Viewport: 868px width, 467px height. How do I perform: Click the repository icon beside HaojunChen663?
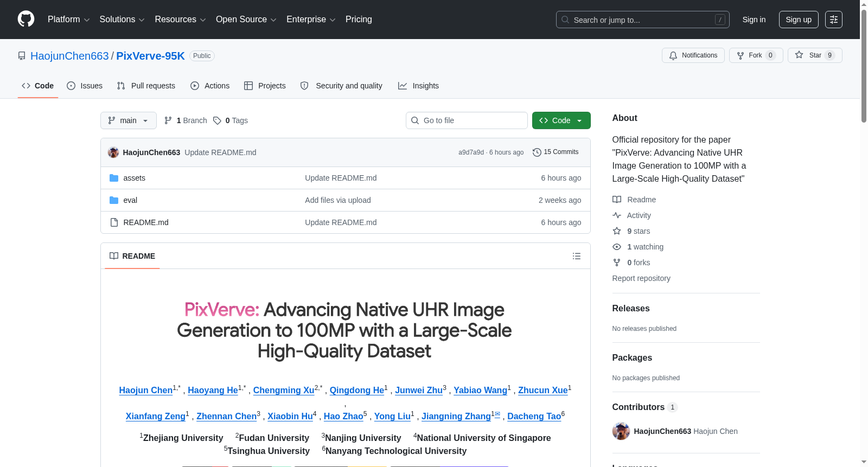pos(22,56)
